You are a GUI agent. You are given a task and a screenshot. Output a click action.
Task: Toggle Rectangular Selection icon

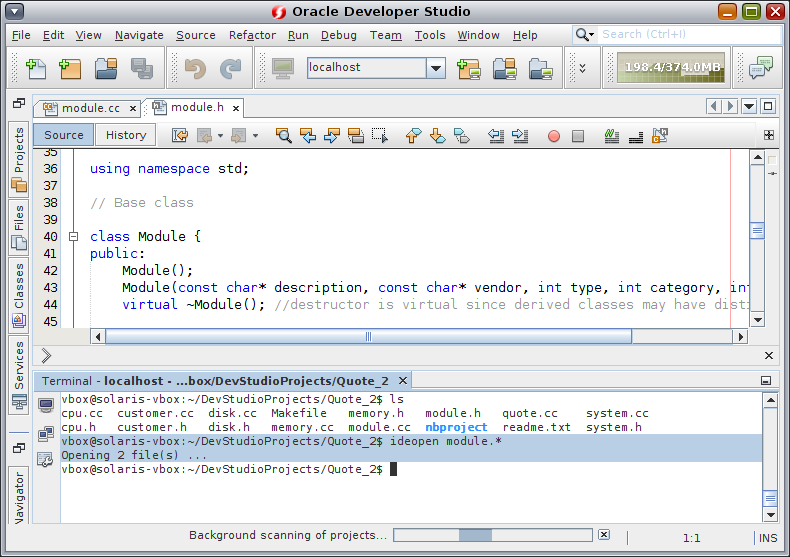click(380, 135)
